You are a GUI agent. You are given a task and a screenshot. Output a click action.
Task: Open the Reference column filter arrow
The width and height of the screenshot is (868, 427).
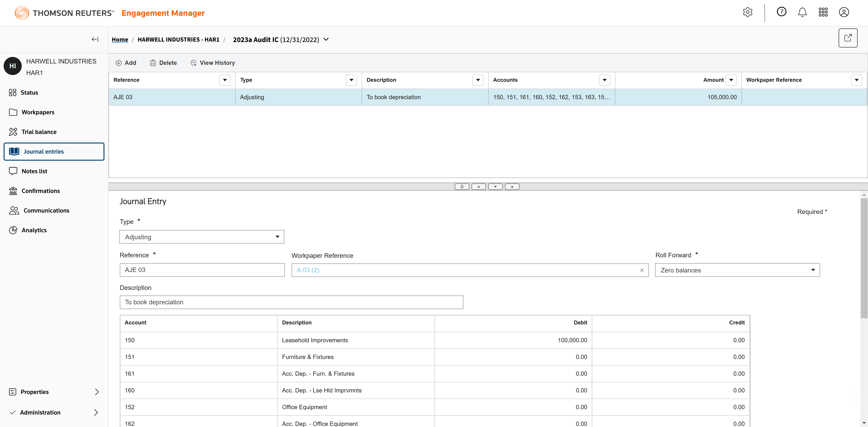tap(225, 80)
